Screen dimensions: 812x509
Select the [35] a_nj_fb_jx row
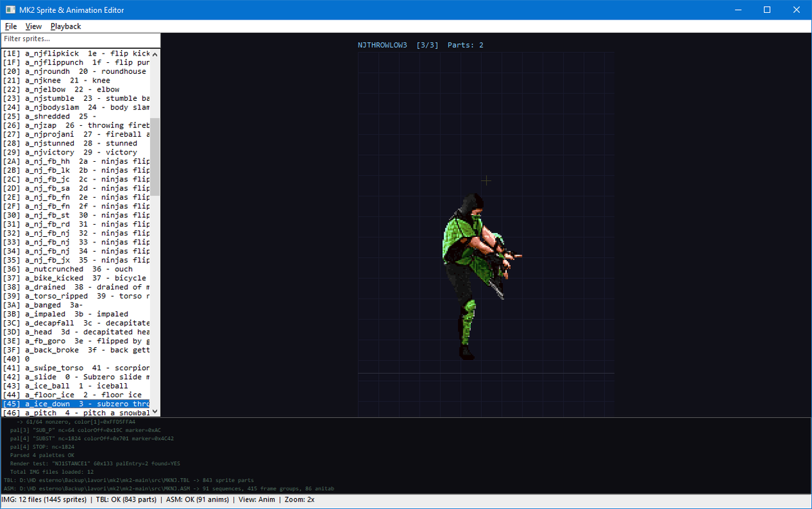[75, 260]
